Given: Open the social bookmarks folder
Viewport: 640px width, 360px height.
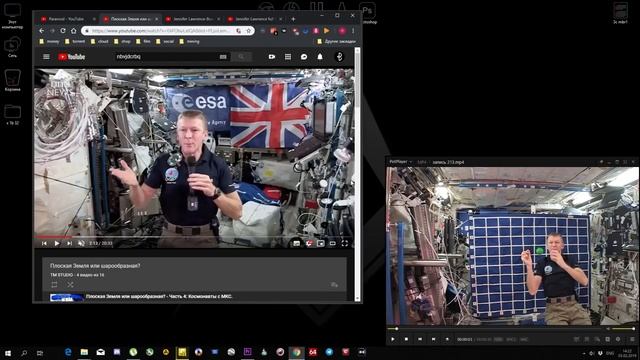Looking at the screenshot, I should click(165, 41).
